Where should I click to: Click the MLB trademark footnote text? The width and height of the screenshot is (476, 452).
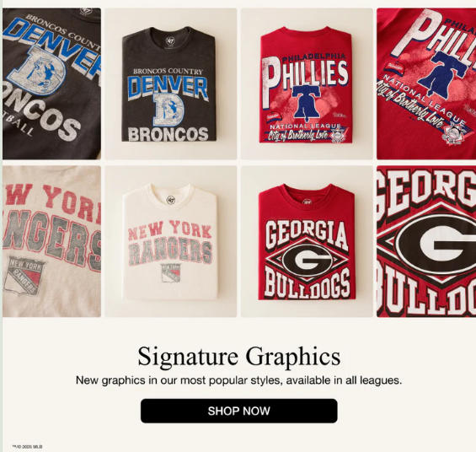(27, 447)
